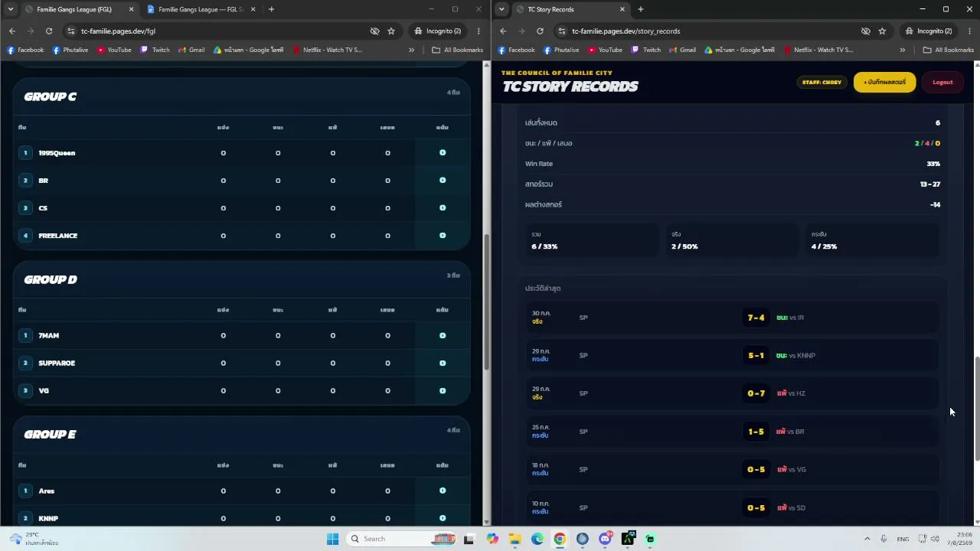980x551 pixels.
Task: Open the Windows Start menu
Action: 332,539
